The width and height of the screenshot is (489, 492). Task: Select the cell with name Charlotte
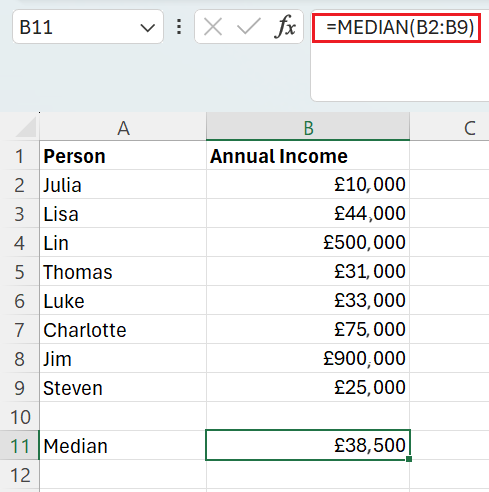click(123, 329)
